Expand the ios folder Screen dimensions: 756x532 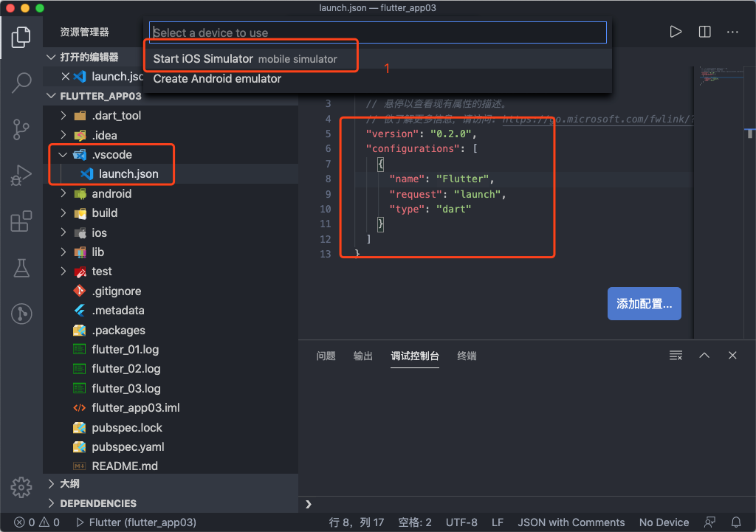pyautogui.click(x=63, y=232)
